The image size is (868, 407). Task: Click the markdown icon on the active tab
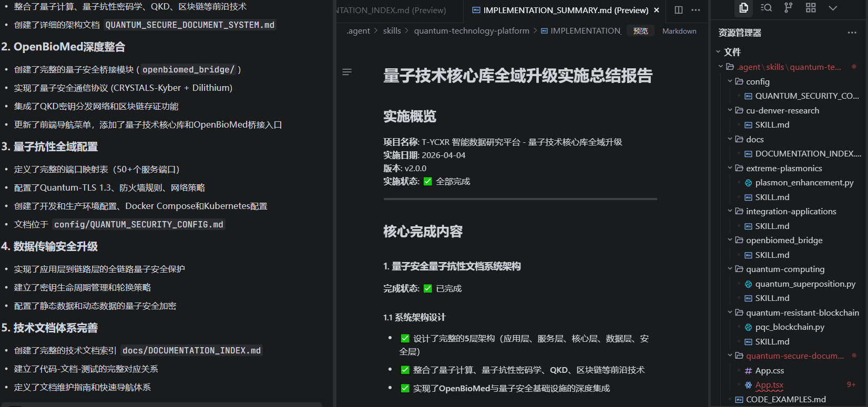[x=476, y=10]
